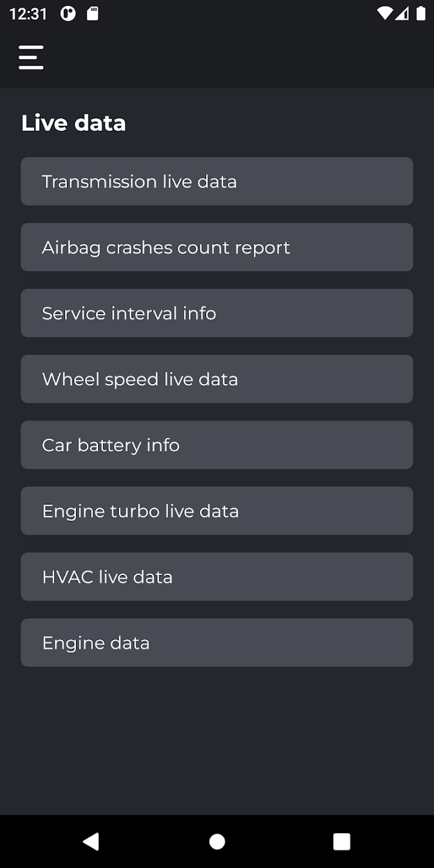The image size is (434, 868).
Task: Tap the Android home circle button
Action: click(x=217, y=841)
